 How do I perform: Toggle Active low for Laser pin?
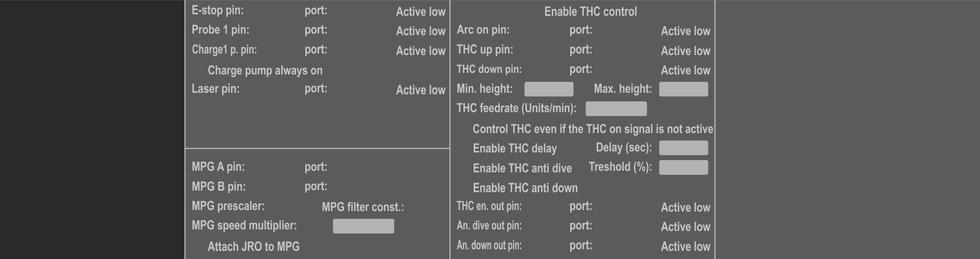pyautogui.click(x=421, y=90)
